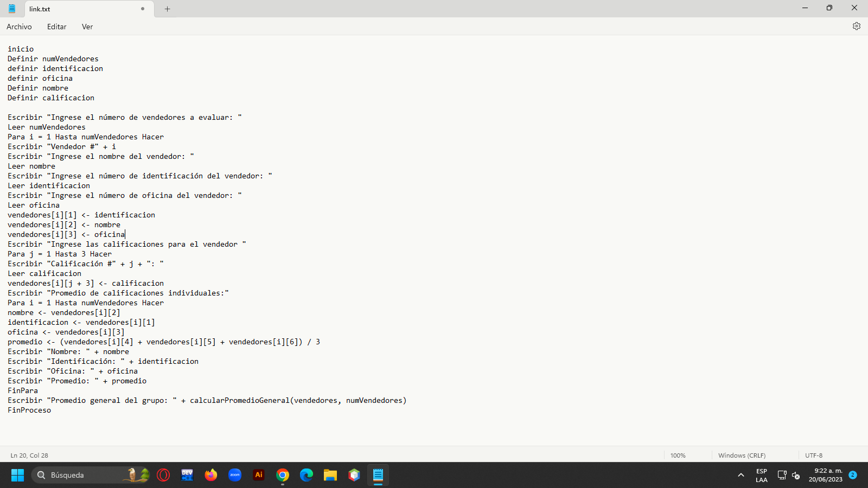This screenshot has width=868, height=488.
Task: Open Microsoft Edge from the taskbar
Action: tap(307, 475)
